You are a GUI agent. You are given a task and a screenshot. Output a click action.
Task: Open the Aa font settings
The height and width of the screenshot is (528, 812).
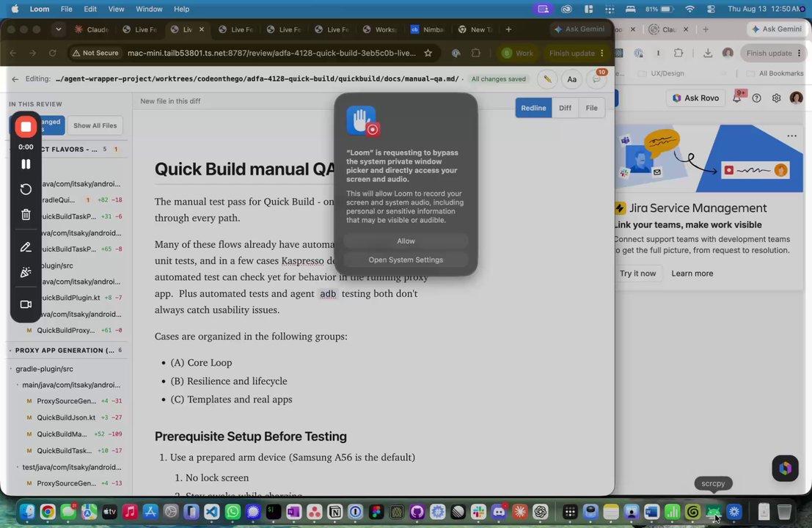pos(571,79)
